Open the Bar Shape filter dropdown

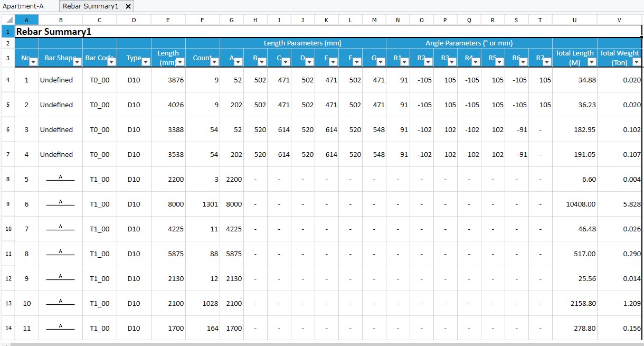point(77,62)
